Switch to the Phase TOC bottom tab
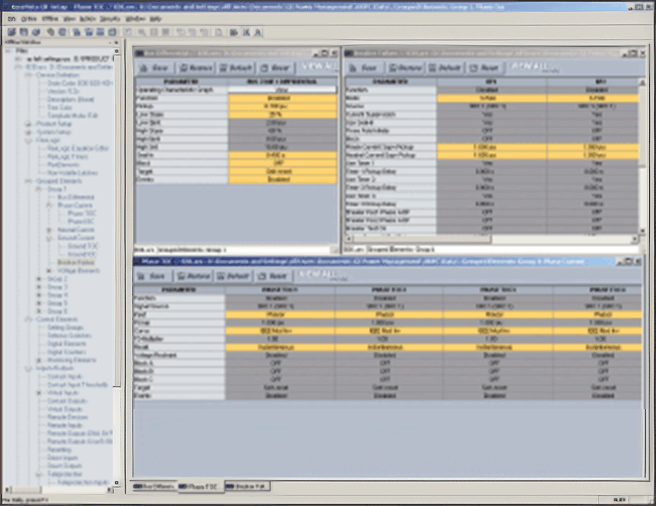 (199, 487)
